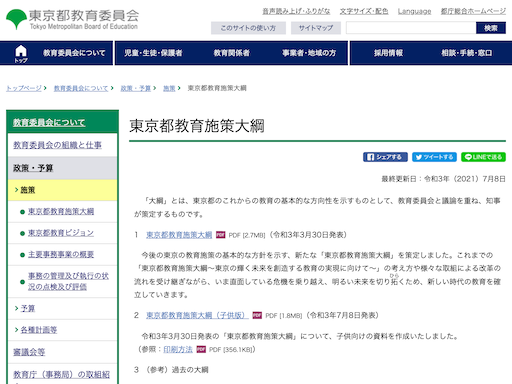512x384 pixels.
Task: Share on Facebook with シェアする button
Action: (385, 157)
